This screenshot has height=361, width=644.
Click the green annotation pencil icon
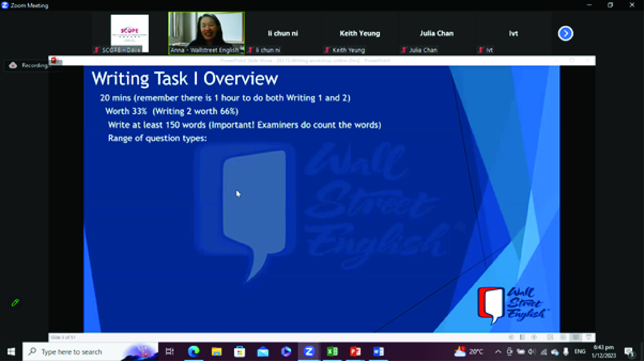(15, 303)
